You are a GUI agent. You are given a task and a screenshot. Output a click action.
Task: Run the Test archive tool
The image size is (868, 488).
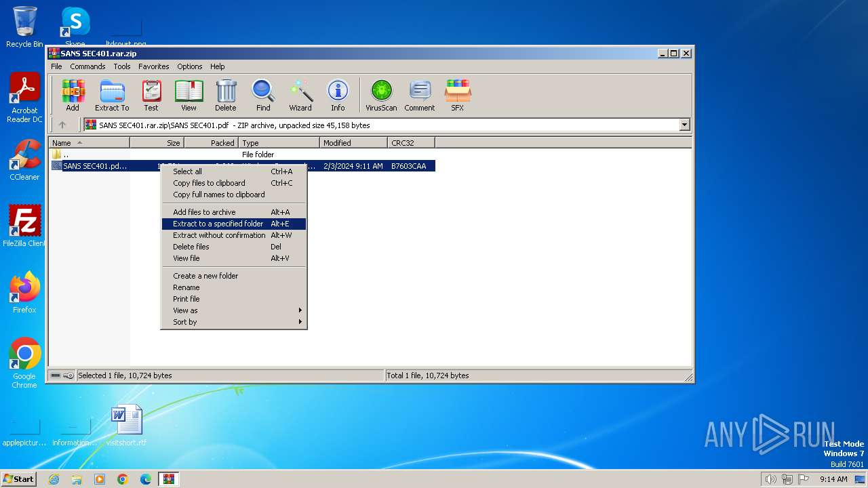click(x=151, y=95)
